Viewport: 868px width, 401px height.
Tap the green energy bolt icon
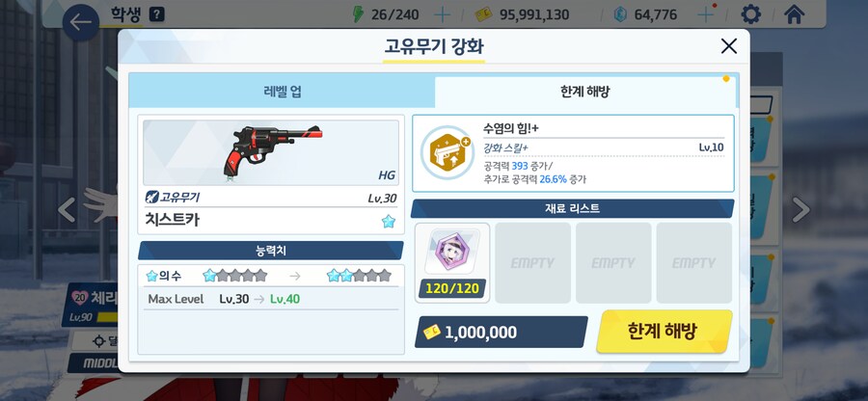359,14
